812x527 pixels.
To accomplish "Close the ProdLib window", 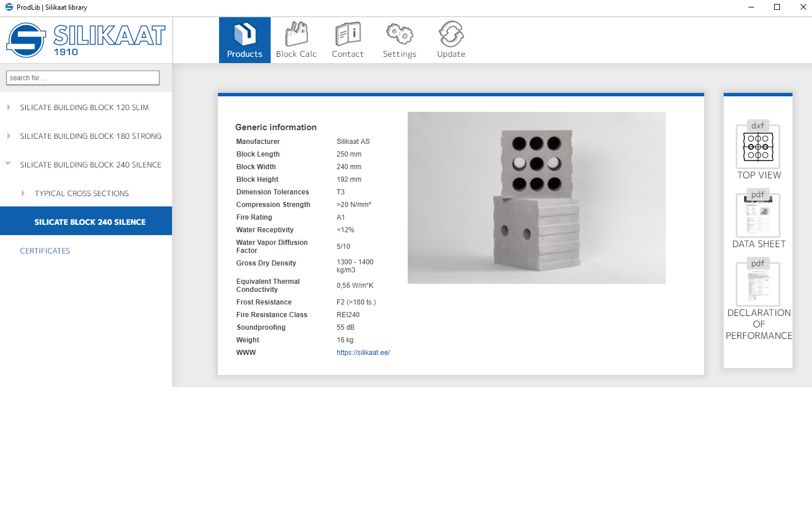I will [803, 7].
